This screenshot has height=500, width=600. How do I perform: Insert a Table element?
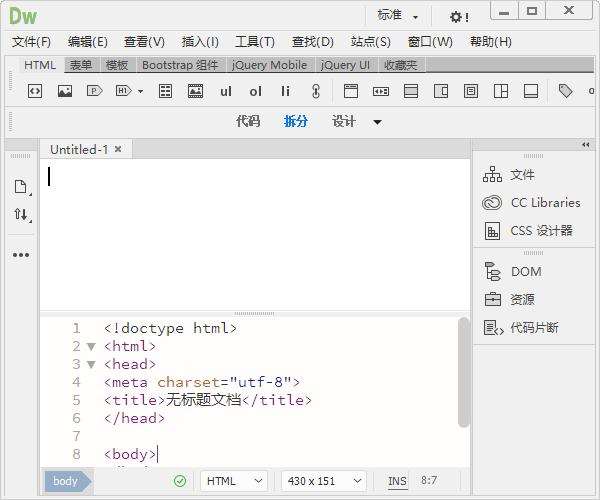[x=165, y=91]
